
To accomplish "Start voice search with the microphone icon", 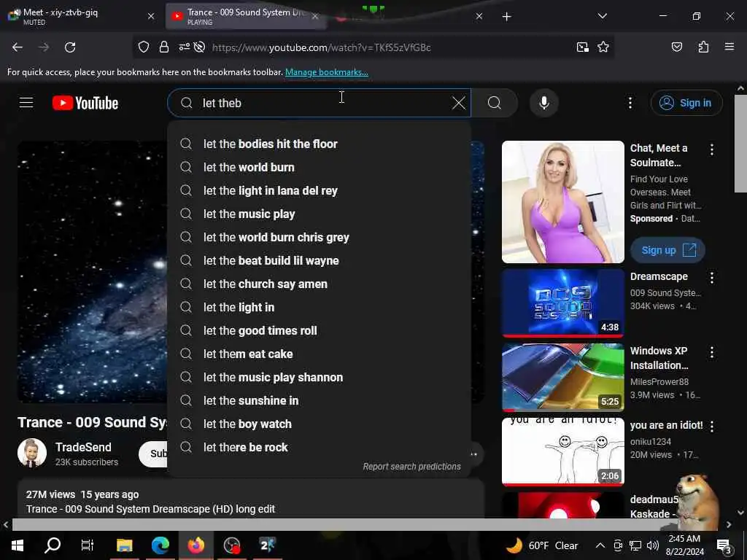I will (x=544, y=103).
